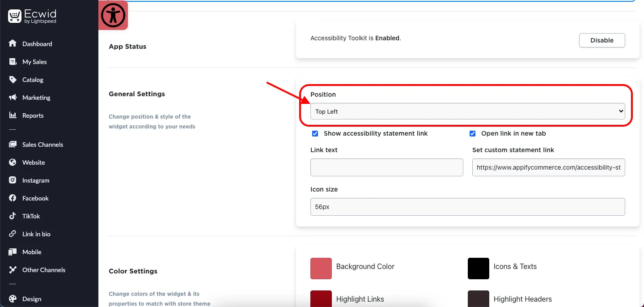Pick the Icons & Texts color swatch
Screen dimensions: 644x307
479,269
